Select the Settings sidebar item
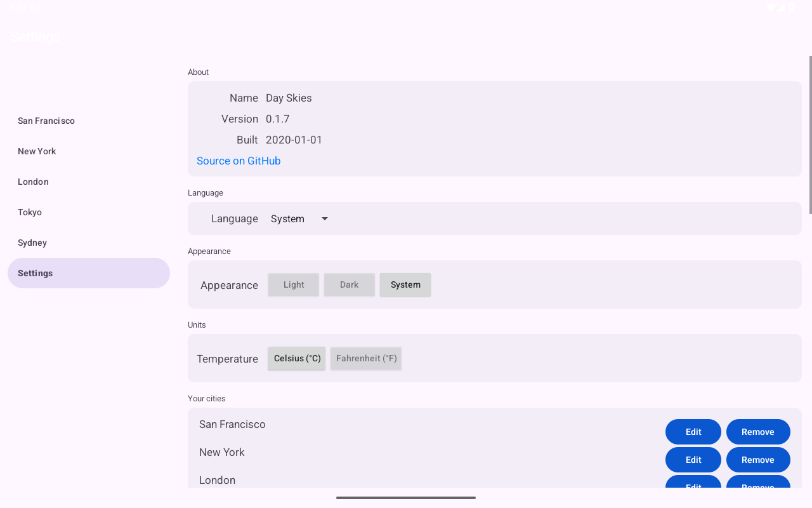Image resolution: width=812 pixels, height=508 pixels. pyautogui.click(x=89, y=273)
